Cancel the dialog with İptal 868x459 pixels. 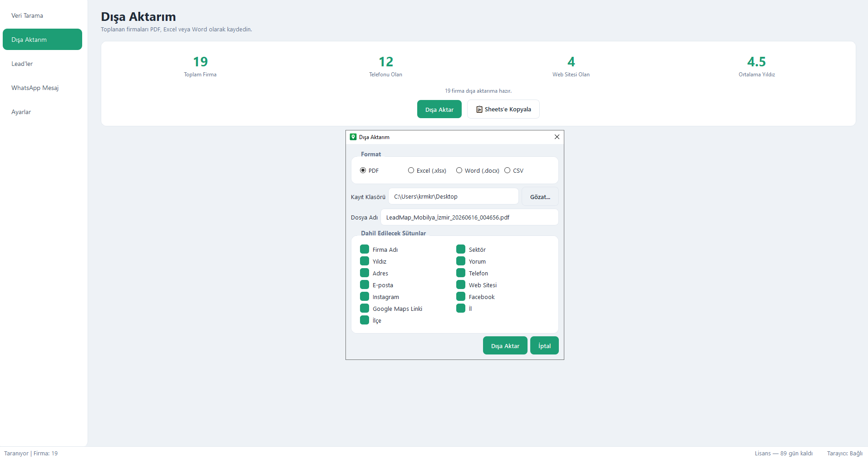click(544, 345)
